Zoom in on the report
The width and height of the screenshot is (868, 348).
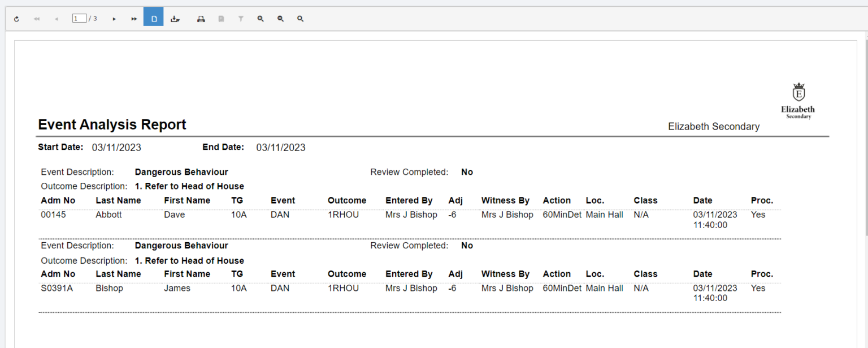tap(261, 18)
